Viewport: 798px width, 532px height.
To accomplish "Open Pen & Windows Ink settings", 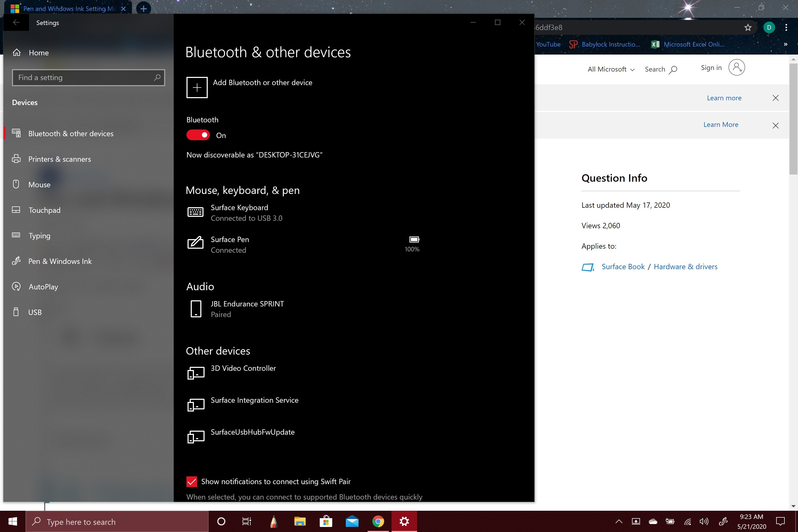I will (60, 261).
